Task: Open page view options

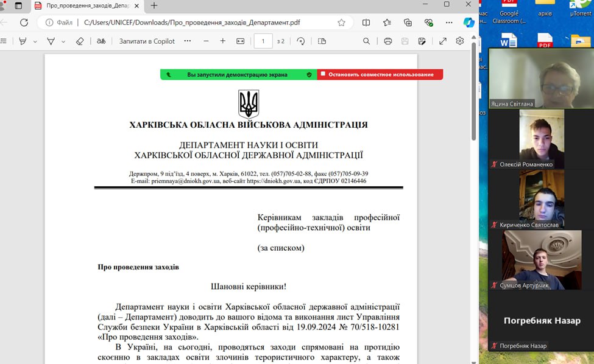Action: 322,41
